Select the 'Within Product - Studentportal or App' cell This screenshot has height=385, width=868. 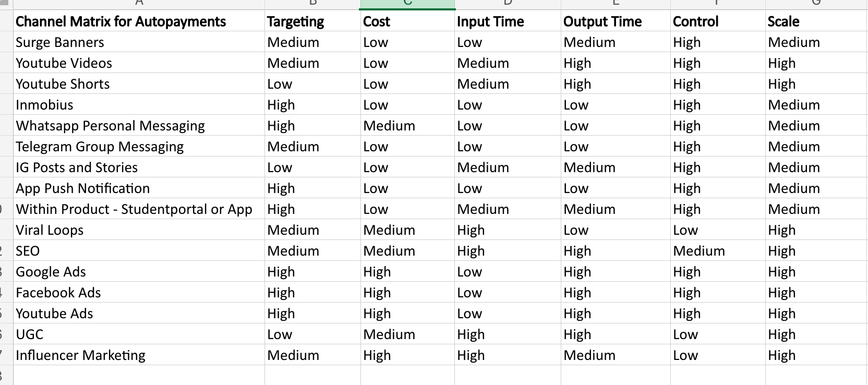(134, 209)
